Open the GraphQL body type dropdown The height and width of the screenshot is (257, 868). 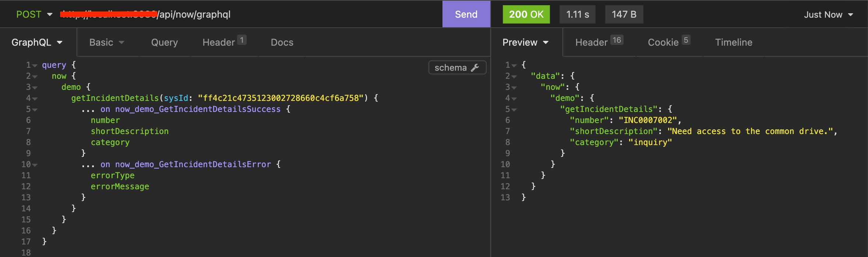(x=37, y=42)
